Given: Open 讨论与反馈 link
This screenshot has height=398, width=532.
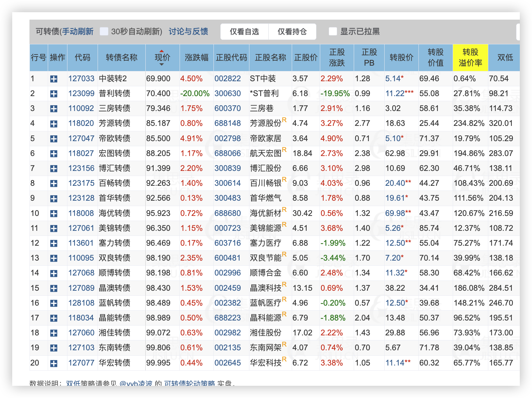Looking at the screenshot, I should click(x=188, y=31).
